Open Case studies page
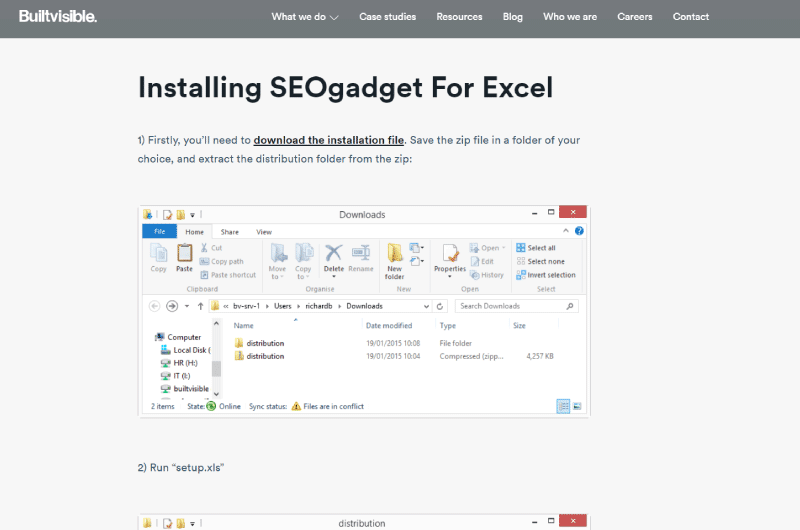Viewport: 800px width, 530px height. [x=387, y=17]
